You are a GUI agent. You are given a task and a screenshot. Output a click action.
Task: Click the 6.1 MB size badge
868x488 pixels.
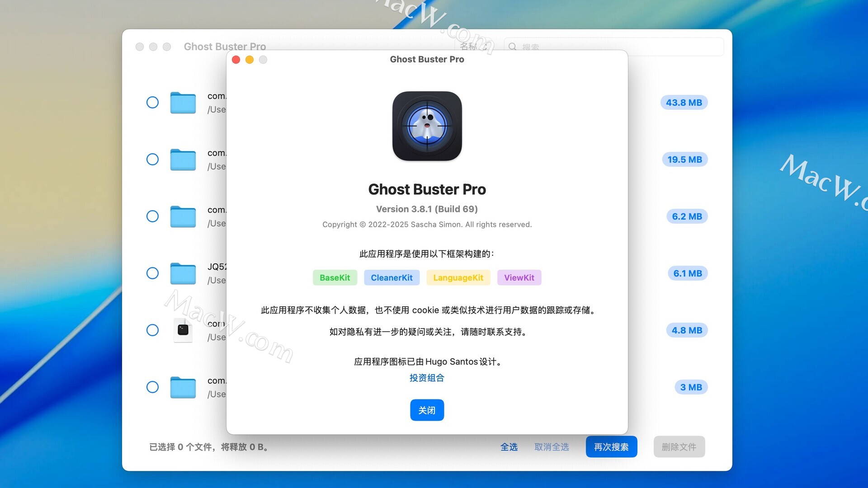pyautogui.click(x=687, y=273)
